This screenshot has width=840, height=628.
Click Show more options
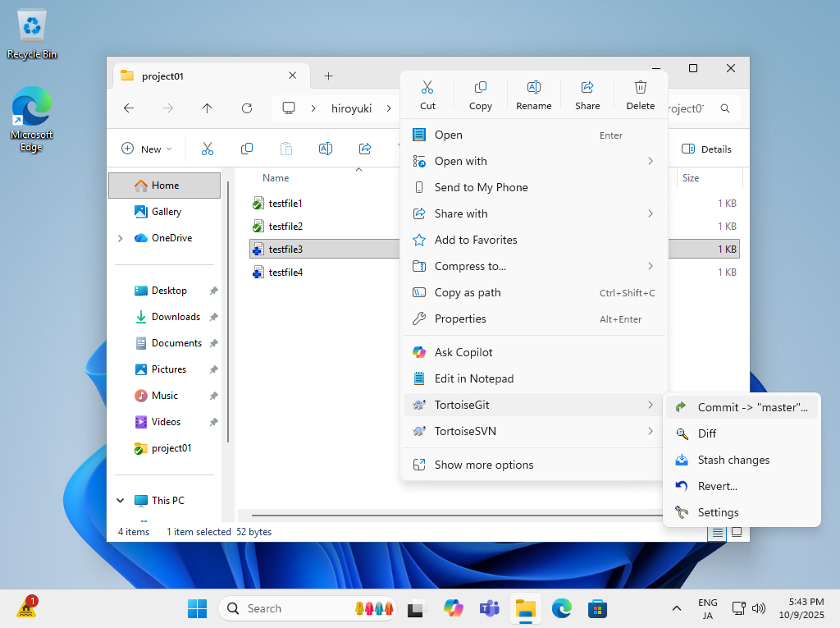point(483,465)
